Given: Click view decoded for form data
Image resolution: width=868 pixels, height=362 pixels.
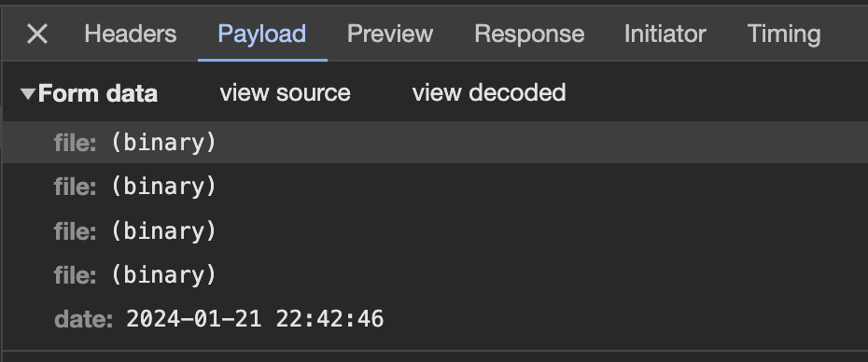Looking at the screenshot, I should coord(489,93).
